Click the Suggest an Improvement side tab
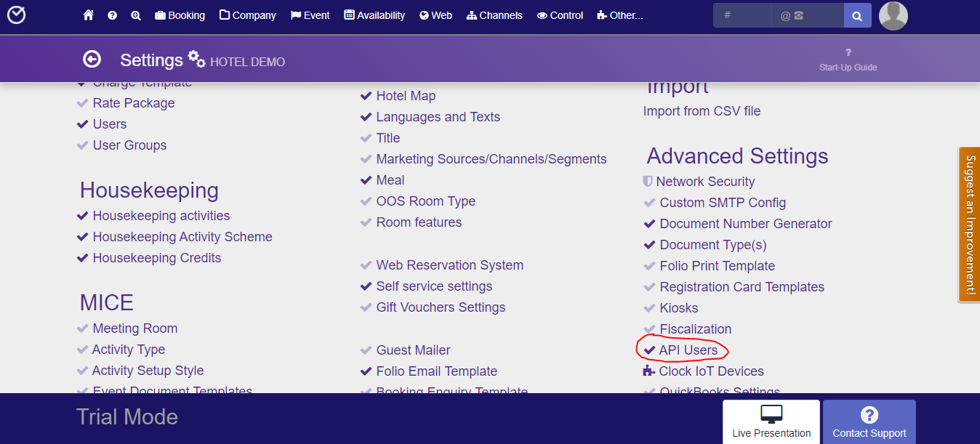Viewport: 980px width, 444px height. [x=969, y=224]
